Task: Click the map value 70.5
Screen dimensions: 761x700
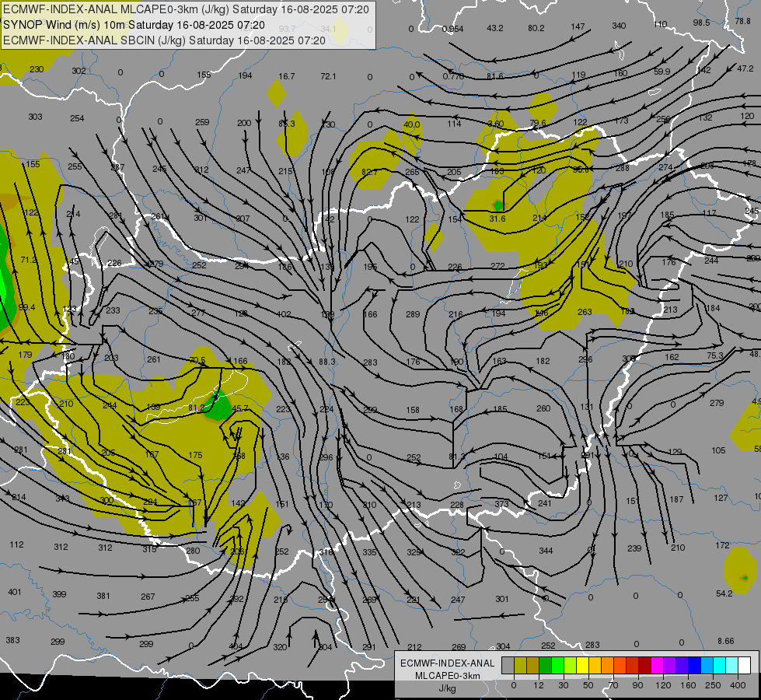Action: pyautogui.click(x=197, y=360)
